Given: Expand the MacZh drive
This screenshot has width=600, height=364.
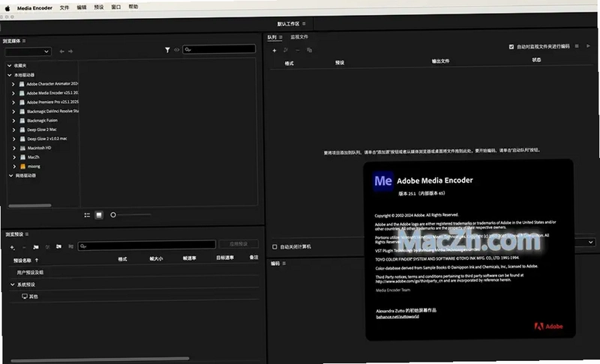Looking at the screenshot, I should [14, 157].
